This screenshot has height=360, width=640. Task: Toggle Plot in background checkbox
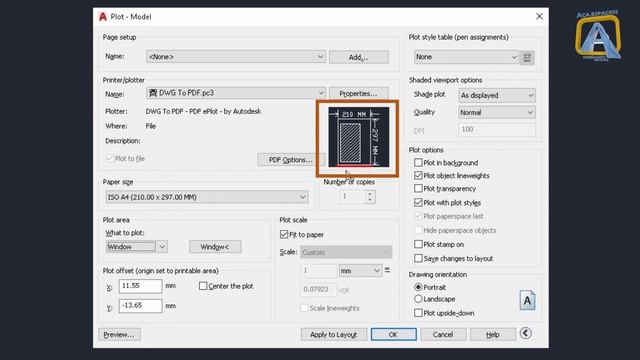(418, 162)
